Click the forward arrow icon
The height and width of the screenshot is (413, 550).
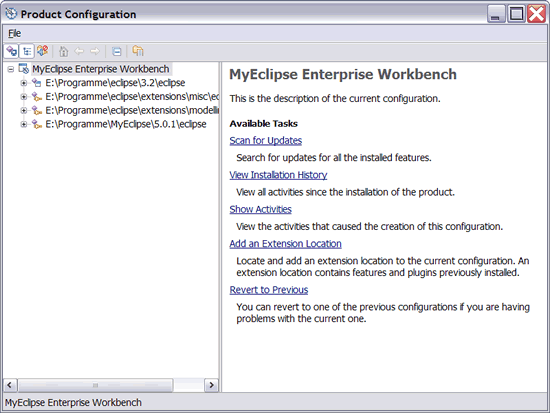point(95,52)
